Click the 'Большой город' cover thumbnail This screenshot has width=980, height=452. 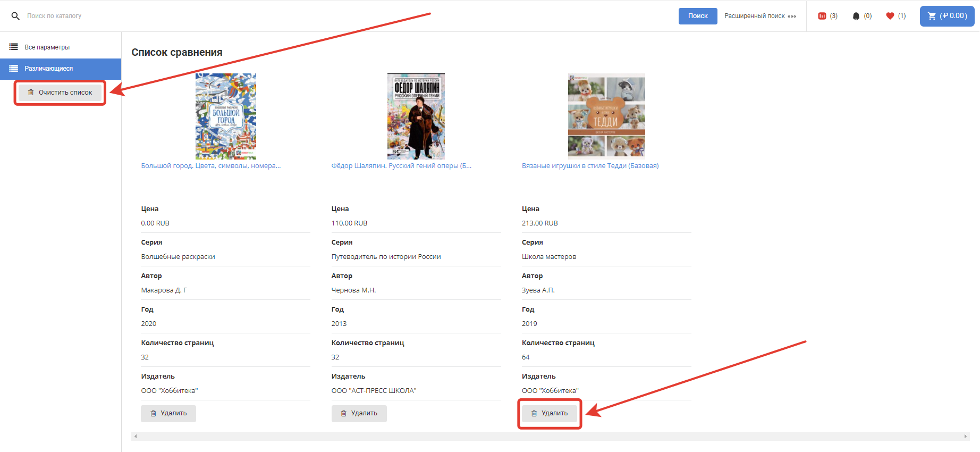tap(226, 116)
